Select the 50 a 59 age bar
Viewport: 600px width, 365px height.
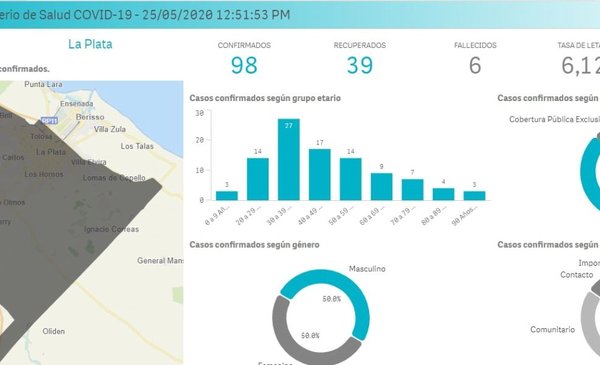pos(351,179)
